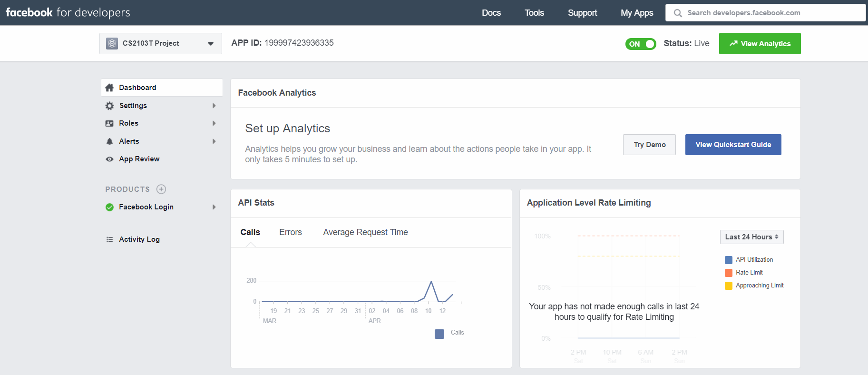Click the API Stats heading

coord(256,203)
